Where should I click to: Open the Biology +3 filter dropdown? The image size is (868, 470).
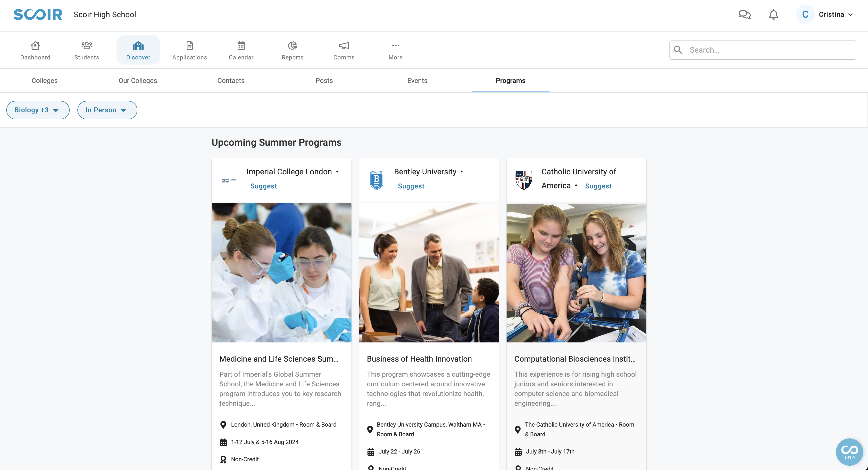pyautogui.click(x=38, y=110)
